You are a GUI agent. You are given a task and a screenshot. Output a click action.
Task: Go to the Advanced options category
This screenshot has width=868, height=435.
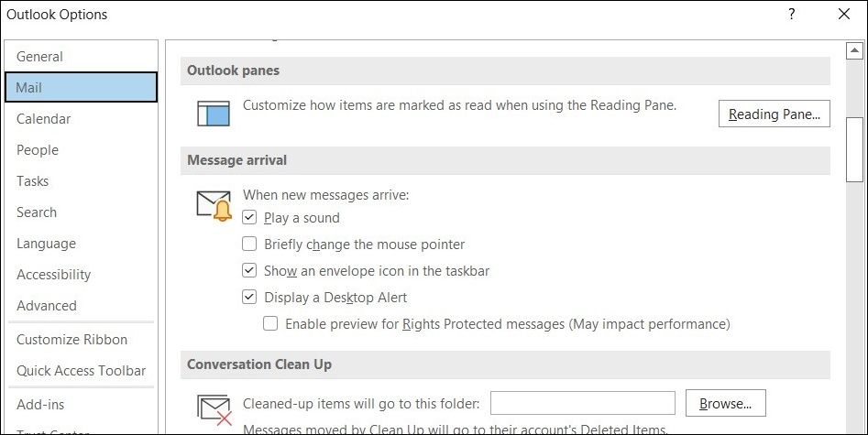click(47, 306)
